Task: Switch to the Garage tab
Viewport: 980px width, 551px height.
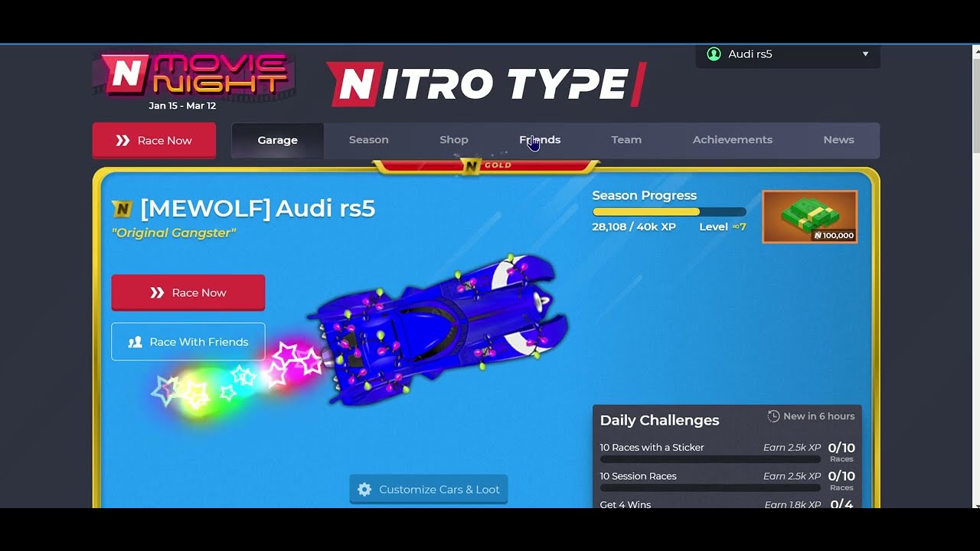Action: (x=277, y=141)
